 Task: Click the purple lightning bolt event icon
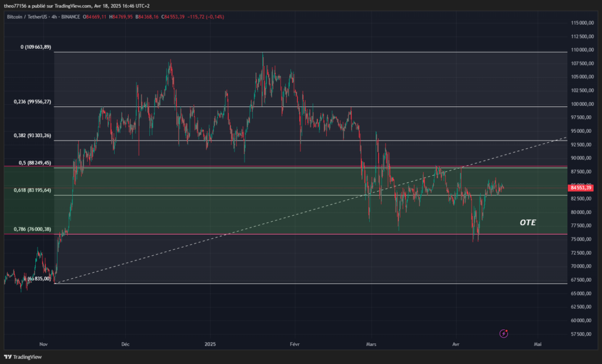[504, 333]
